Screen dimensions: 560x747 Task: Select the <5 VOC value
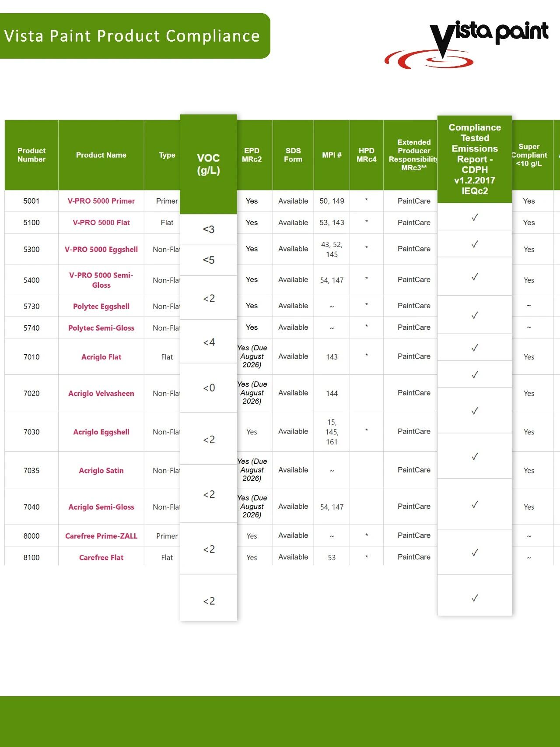click(x=209, y=260)
